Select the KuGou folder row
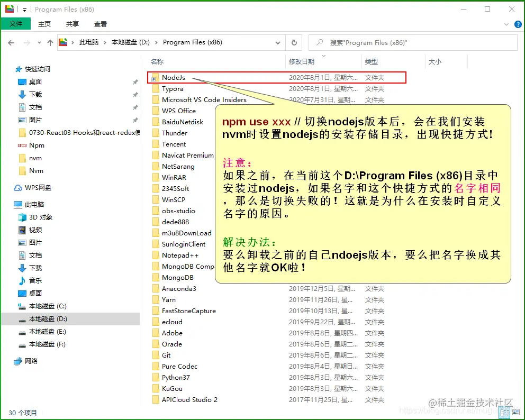 268,389
